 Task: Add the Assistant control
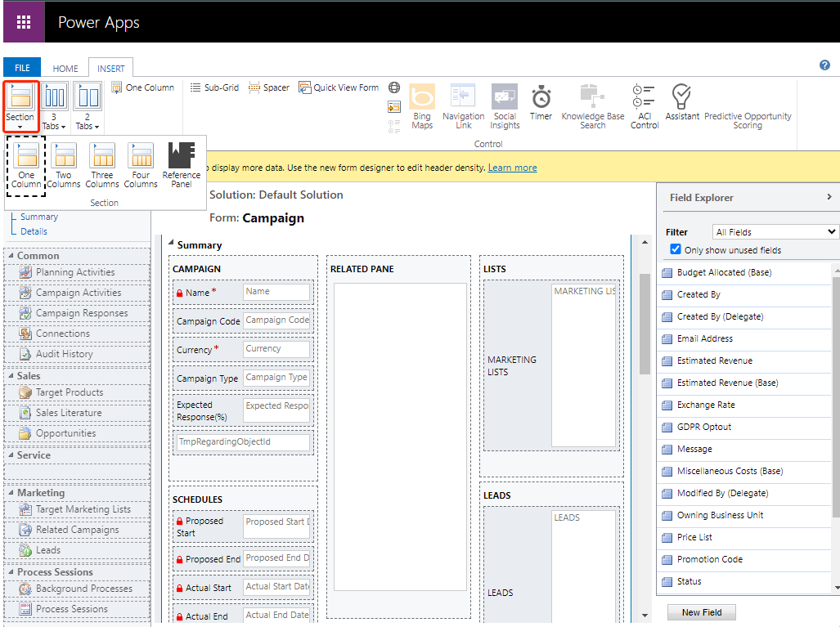point(682,102)
